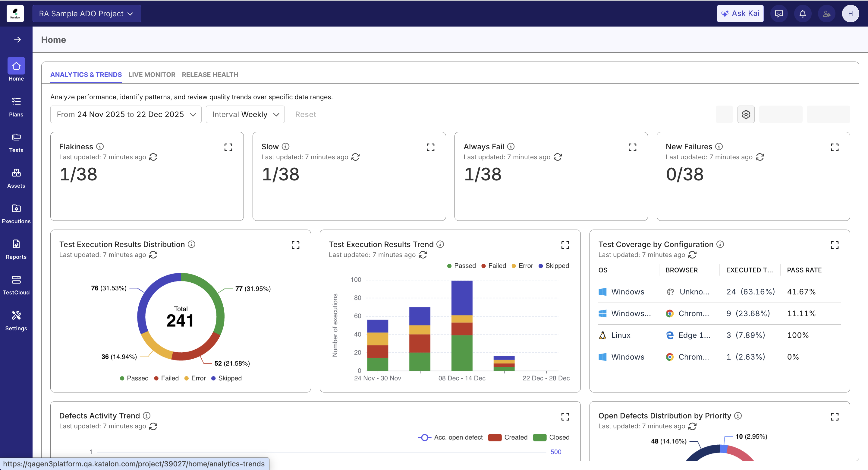
Task: Hide the Closed series in Defects Activity Trend
Action: click(x=552, y=437)
